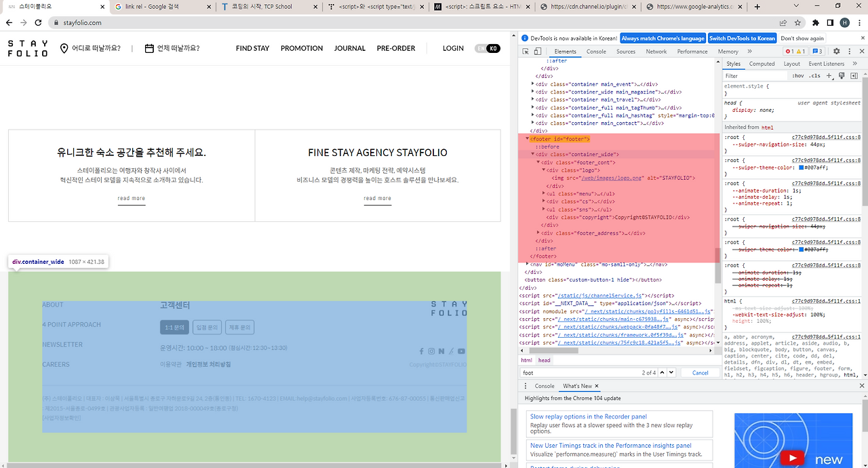This screenshot has height=468, width=868.
Task: Show more DevTools panel tabs chevron
Action: tap(751, 52)
